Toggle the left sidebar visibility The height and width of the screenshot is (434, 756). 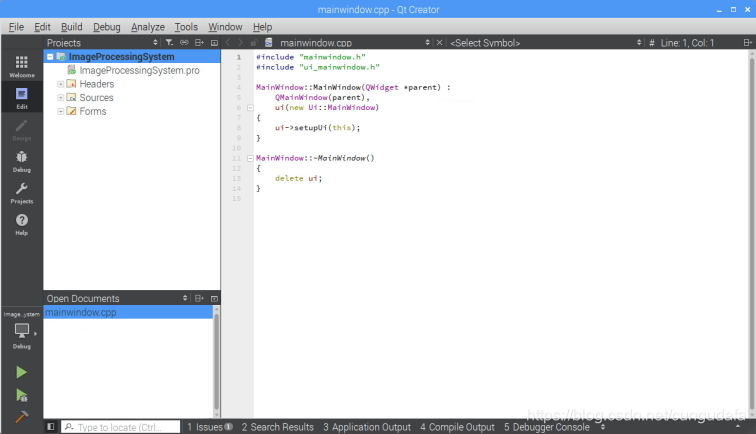(x=51, y=427)
